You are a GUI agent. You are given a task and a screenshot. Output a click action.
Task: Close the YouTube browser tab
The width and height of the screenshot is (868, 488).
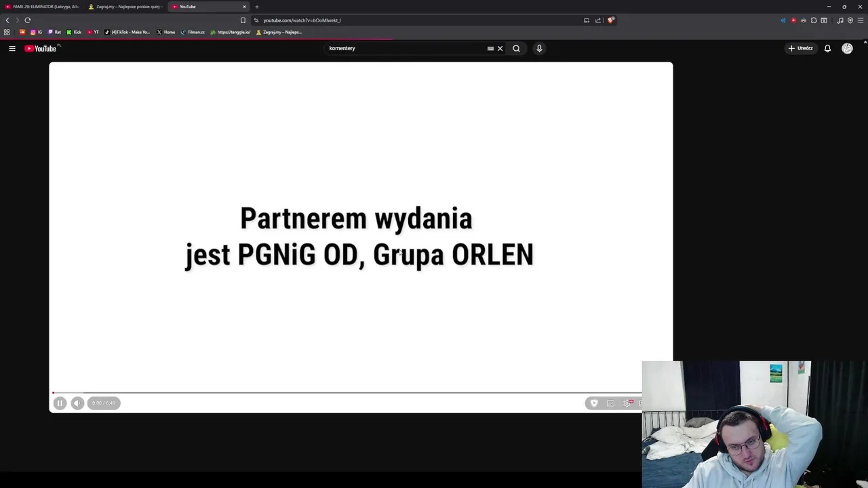pyautogui.click(x=244, y=7)
